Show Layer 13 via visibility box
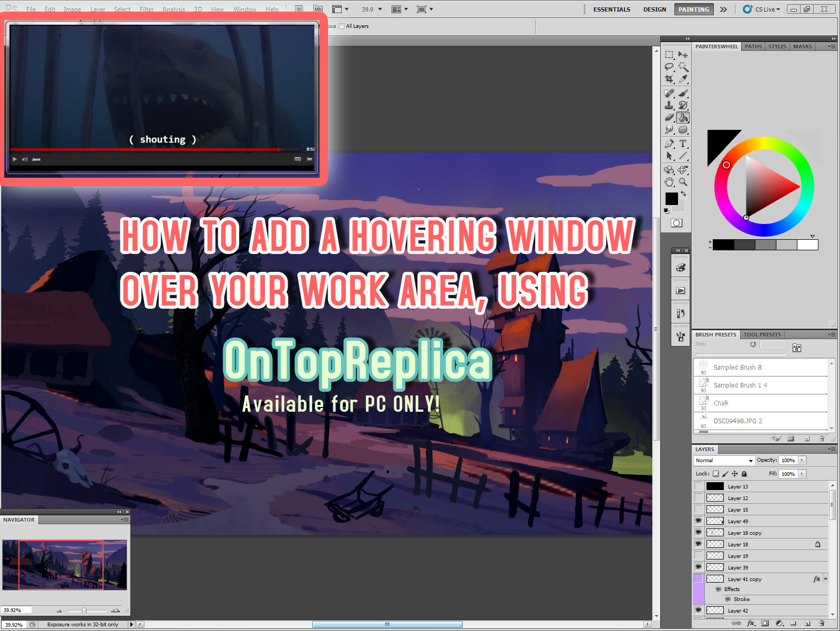 click(x=698, y=486)
